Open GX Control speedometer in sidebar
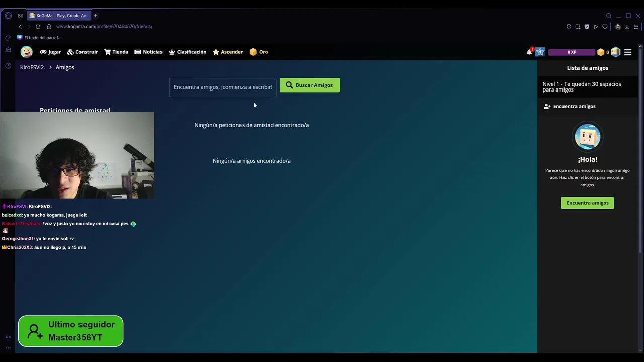This screenshot has height=362, width=644. (x=8, y=38)
